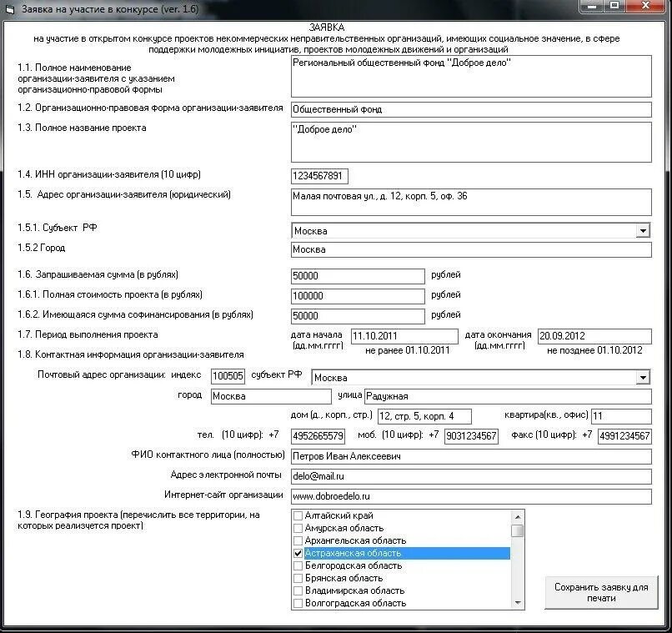
Task: Click the co-financing sum field 1.6.2
Action: tap(358, 316)
